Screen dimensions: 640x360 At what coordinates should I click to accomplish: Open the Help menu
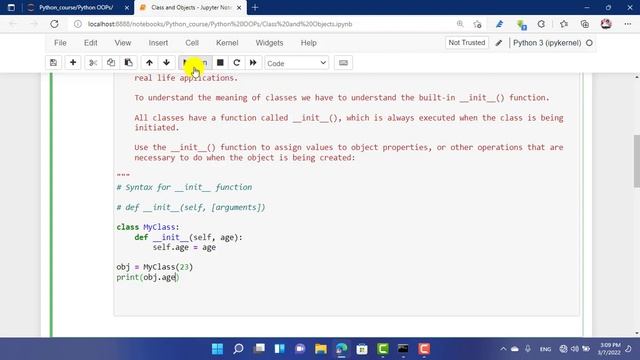click(309, 43)
